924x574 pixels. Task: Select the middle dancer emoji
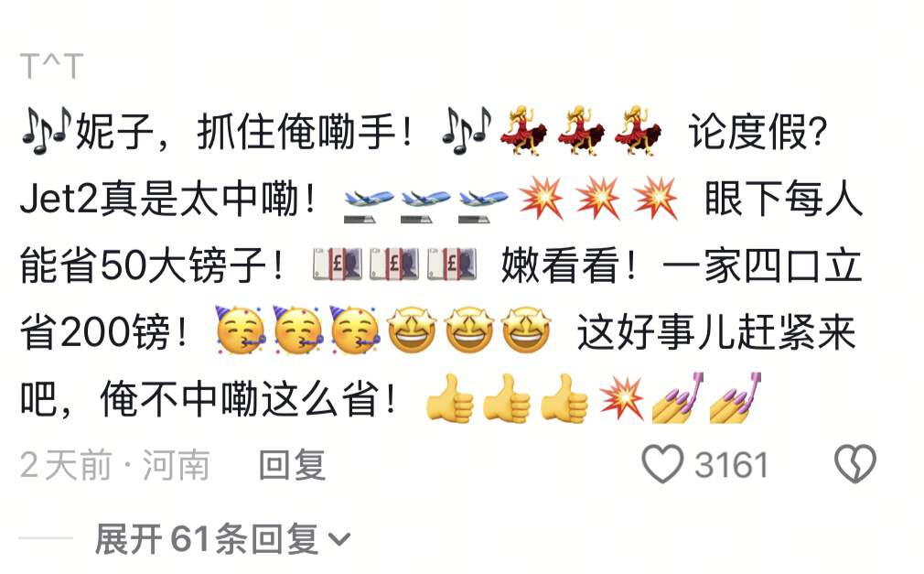[581, 131]
